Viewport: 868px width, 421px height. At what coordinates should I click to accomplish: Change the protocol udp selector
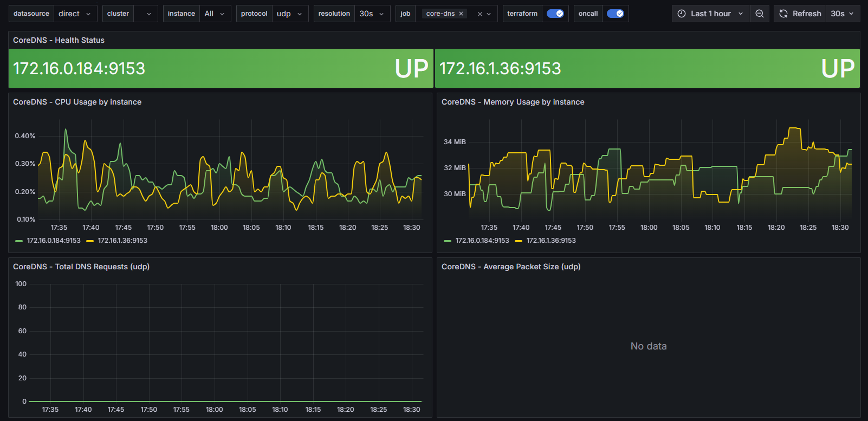point(289,14)
